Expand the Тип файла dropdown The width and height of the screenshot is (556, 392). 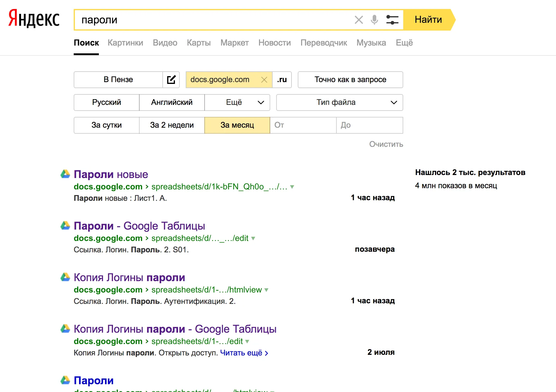pos(339,102)
